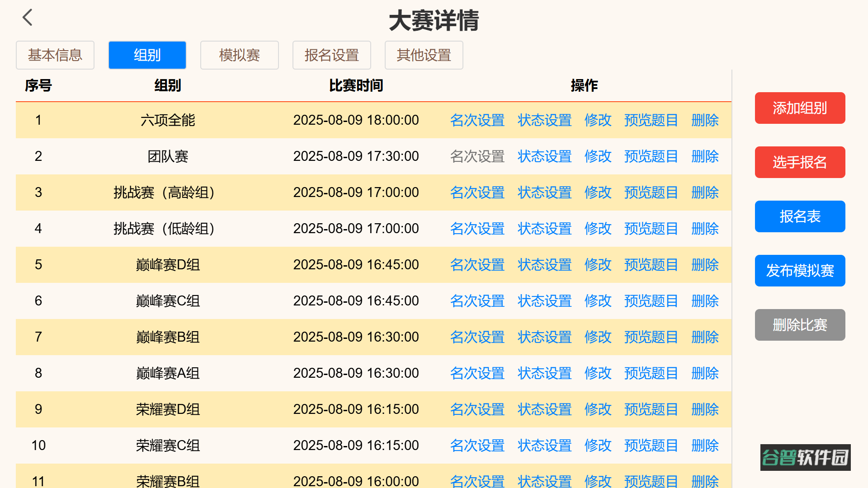
Task: Switch to the 模拟赛 tab
Action: (x=240, y=55)
